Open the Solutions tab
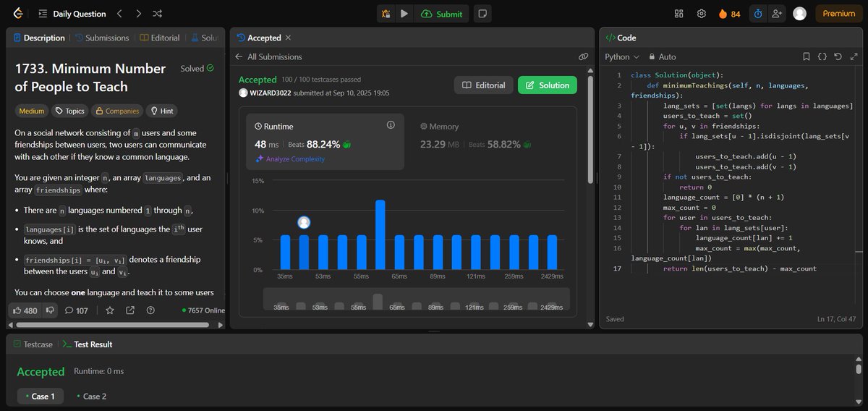The width and height of the screenshot is (868, 411). [205, 38]
